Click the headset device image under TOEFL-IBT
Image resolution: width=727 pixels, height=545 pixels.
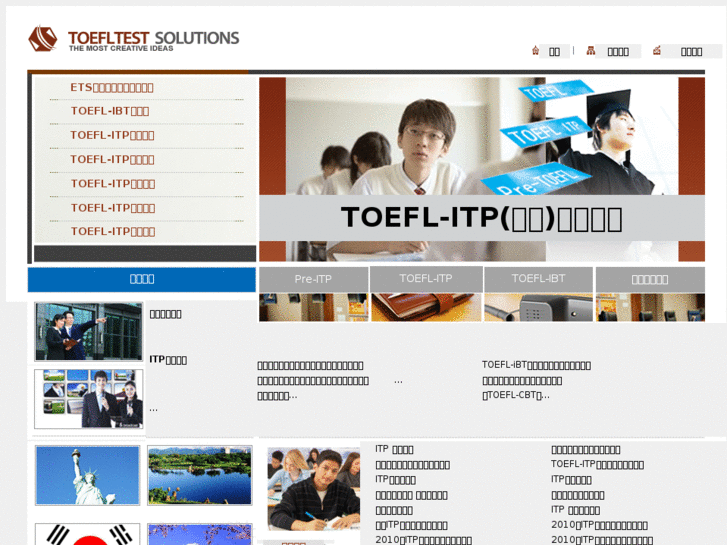click(538, 307)
